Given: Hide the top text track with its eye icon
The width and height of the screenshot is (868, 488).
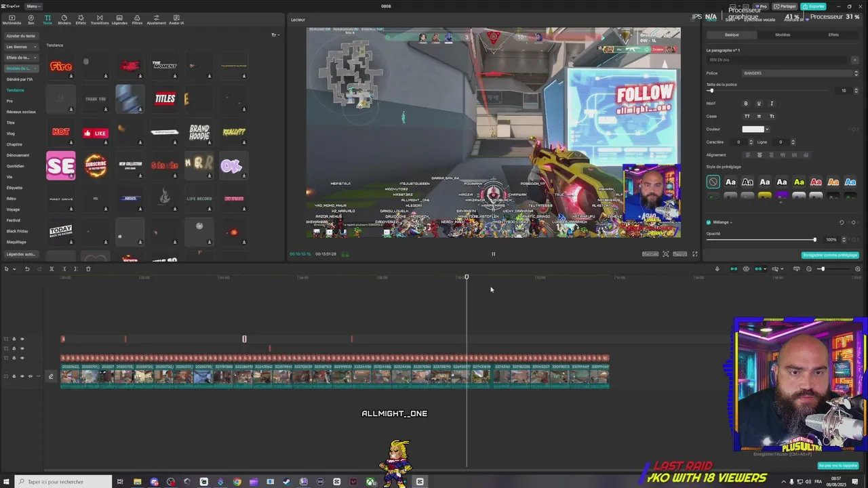Looking at the screenshot, I should [x=22, y=339].
